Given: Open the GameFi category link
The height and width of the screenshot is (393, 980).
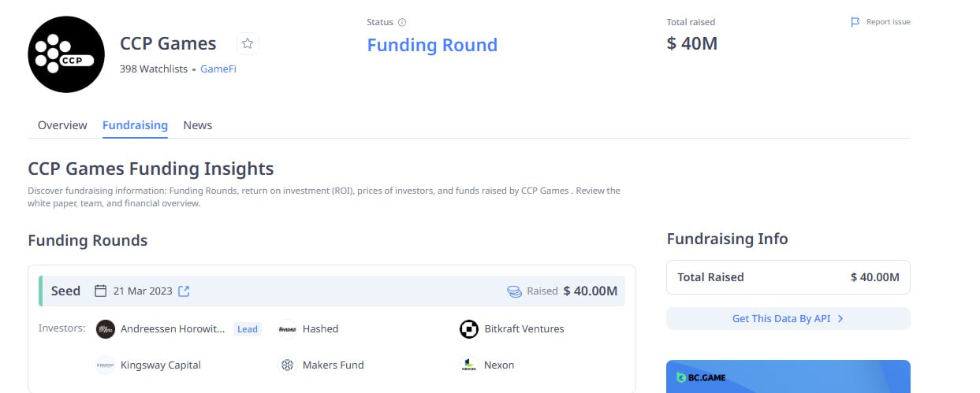Looking at the screenshot, I should [218, 69].
